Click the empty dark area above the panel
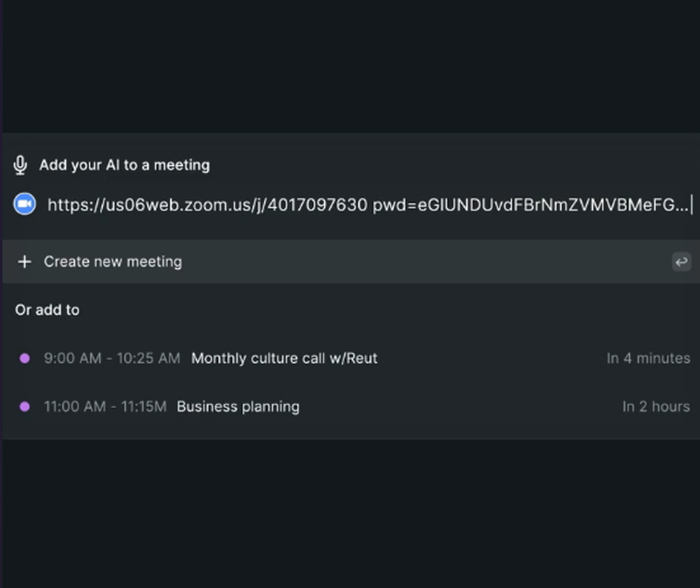Viewport: 700px width, 588px height. tap(350, 66)
